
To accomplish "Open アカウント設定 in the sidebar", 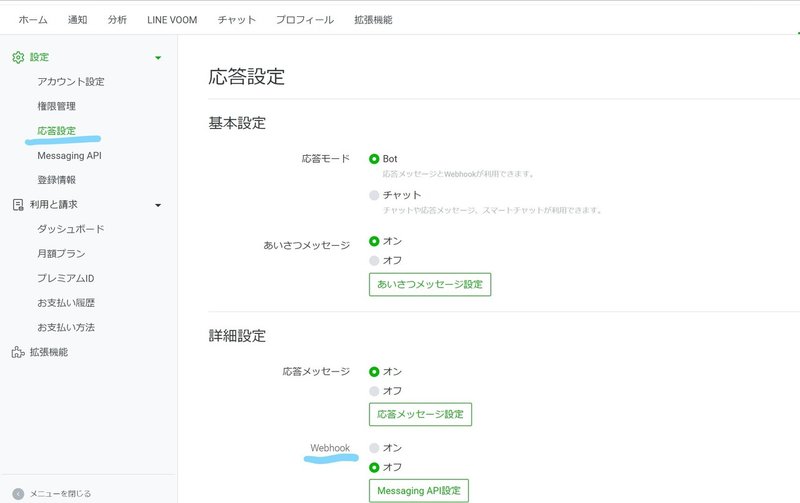I will (x=70, y=82).
